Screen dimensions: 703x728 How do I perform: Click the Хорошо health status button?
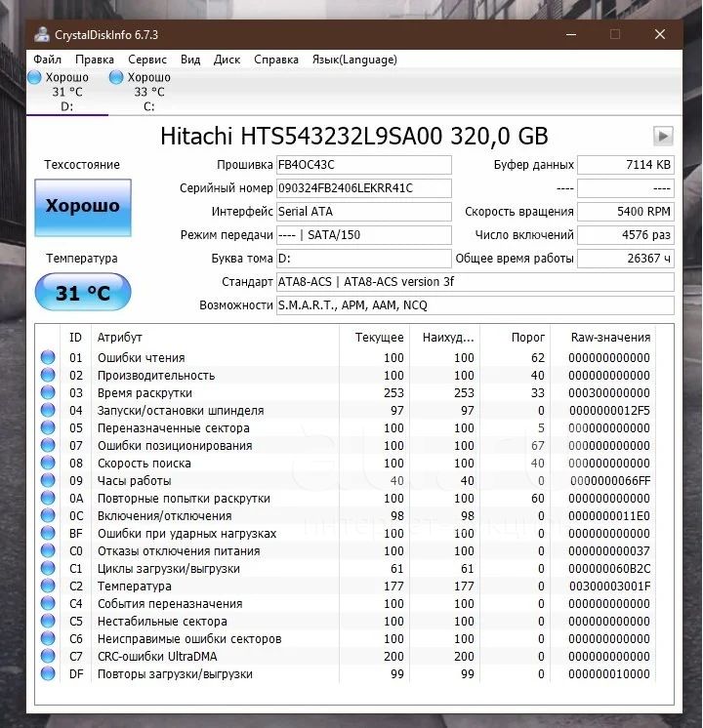[83, 208]
